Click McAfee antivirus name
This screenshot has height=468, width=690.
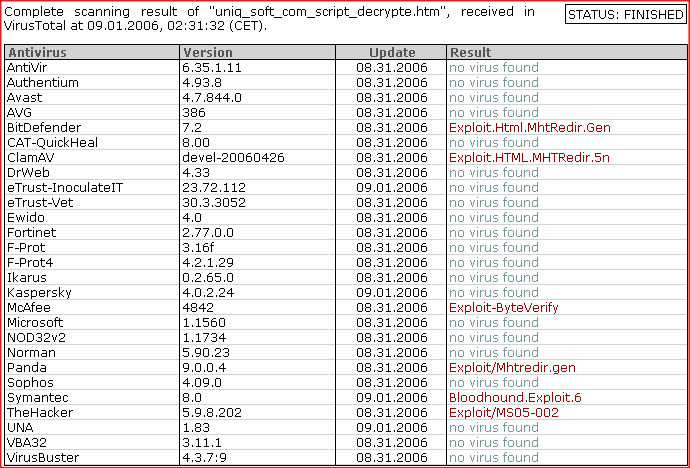[x=29, y=307]
